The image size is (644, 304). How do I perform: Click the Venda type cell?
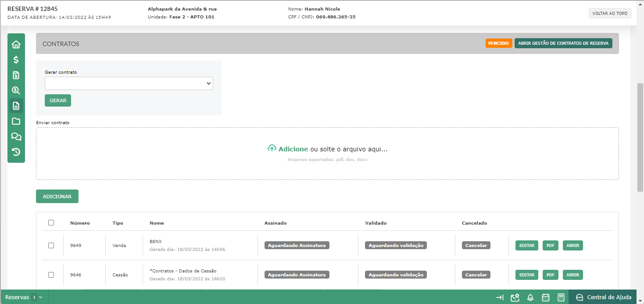(119, 246)
